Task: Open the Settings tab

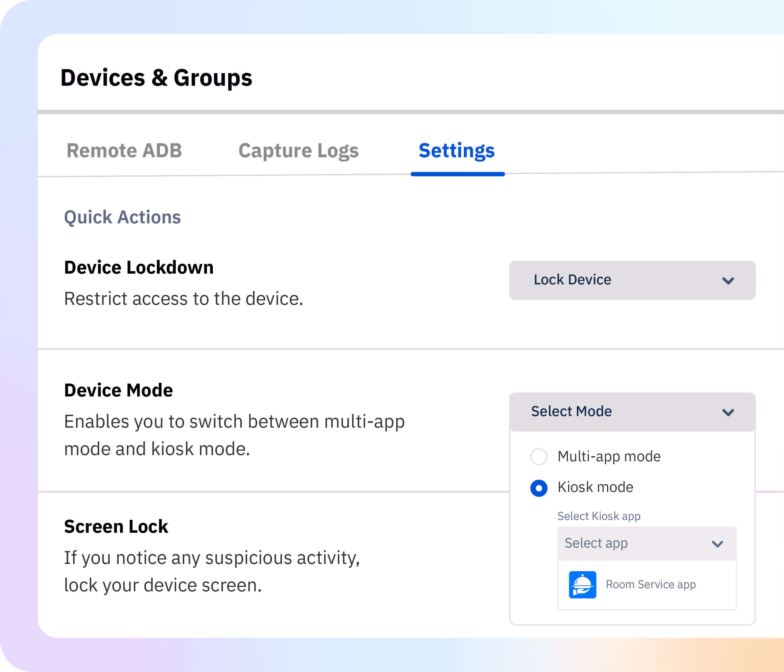Action: [457, 151]
